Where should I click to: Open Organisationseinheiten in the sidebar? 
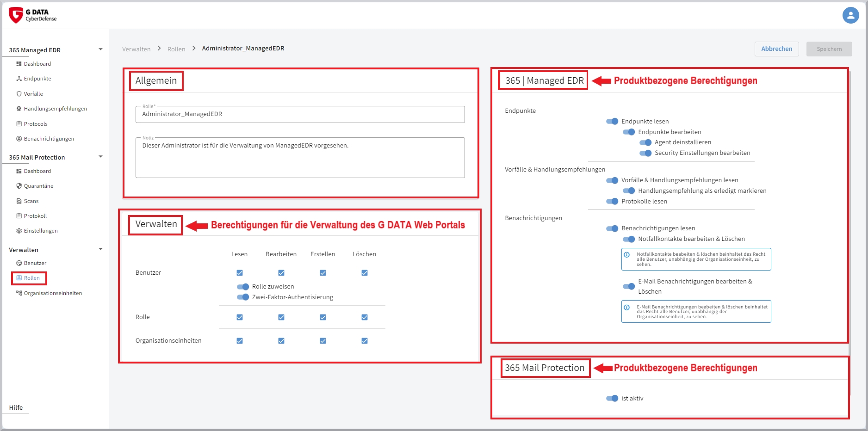(x=53, y=293)
